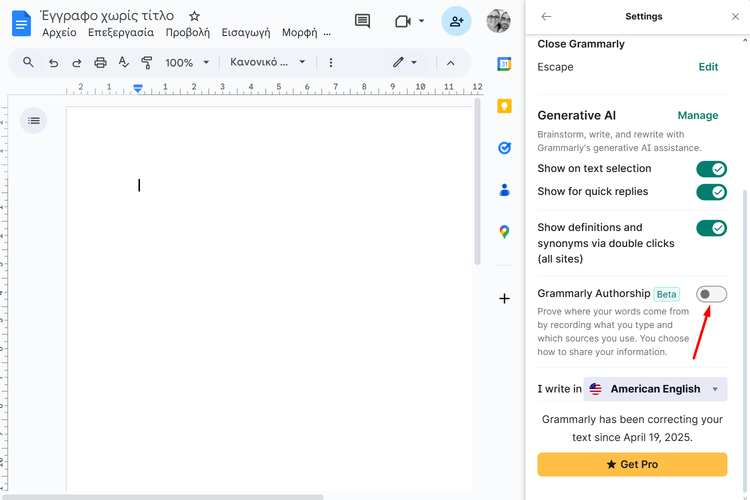Open the Εισαγωγή menu
Screen dimensions: 750x500
point(246,33)
